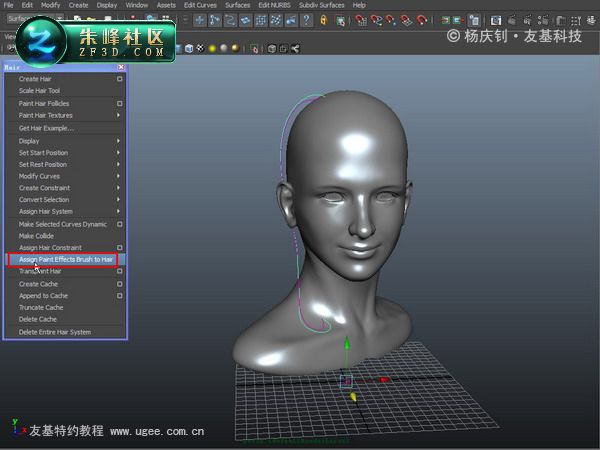
Task: Click the outputs from selected object icon
Action: pos(458,20)
